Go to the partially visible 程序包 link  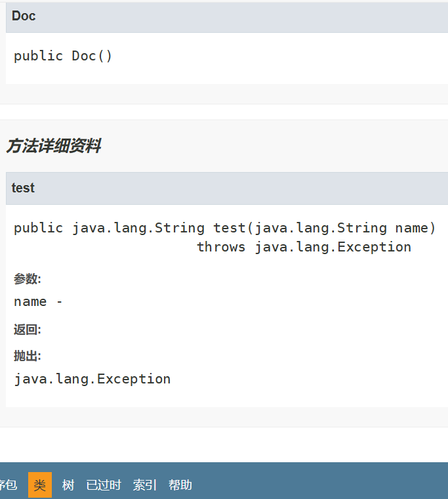point(8,485)
